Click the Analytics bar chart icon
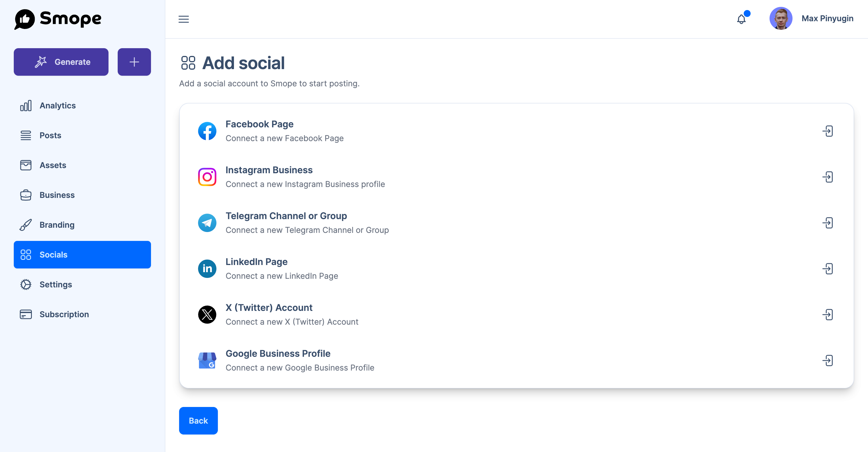The width and height of the screenshot is (868, 452). point(26,106)
